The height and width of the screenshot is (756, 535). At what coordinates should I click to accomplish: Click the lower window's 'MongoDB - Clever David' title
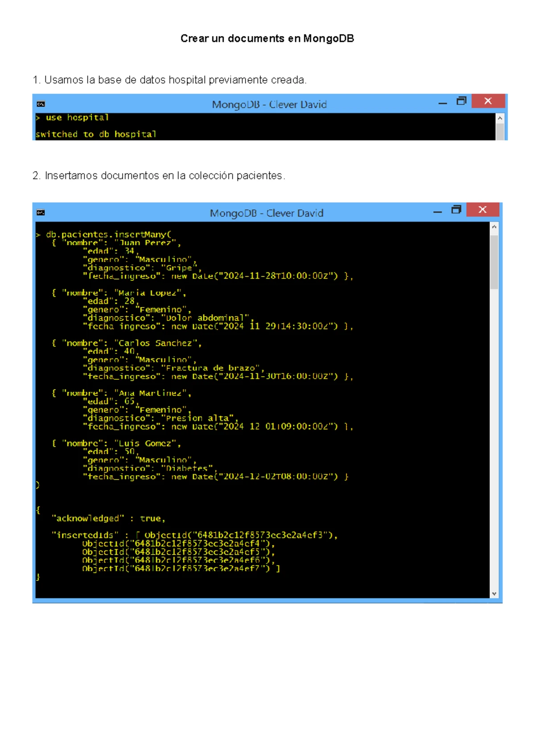click(267, 213)
